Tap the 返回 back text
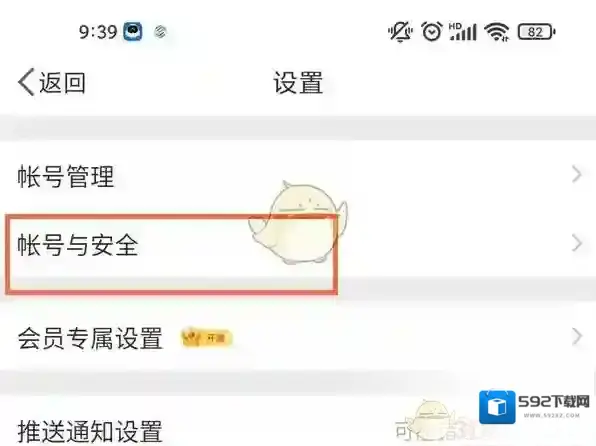This screenshot has width=596, height=446. tap(62, 83)
